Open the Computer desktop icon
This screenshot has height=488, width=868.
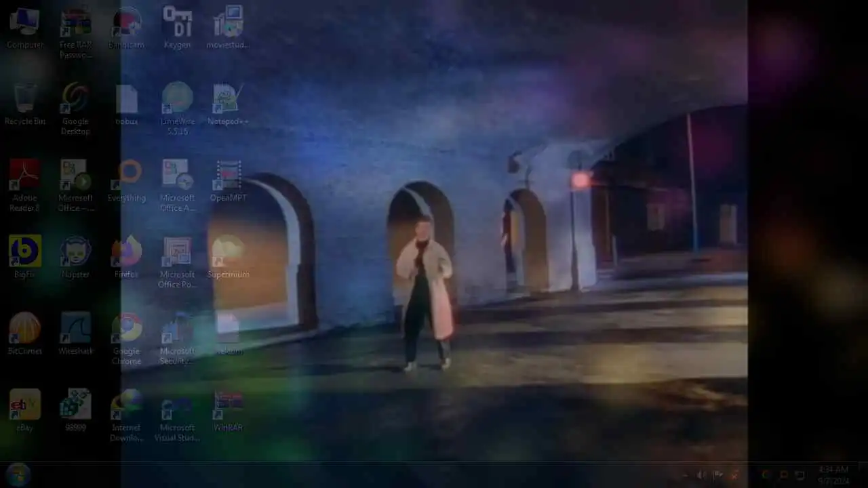[x=25, y=28]
